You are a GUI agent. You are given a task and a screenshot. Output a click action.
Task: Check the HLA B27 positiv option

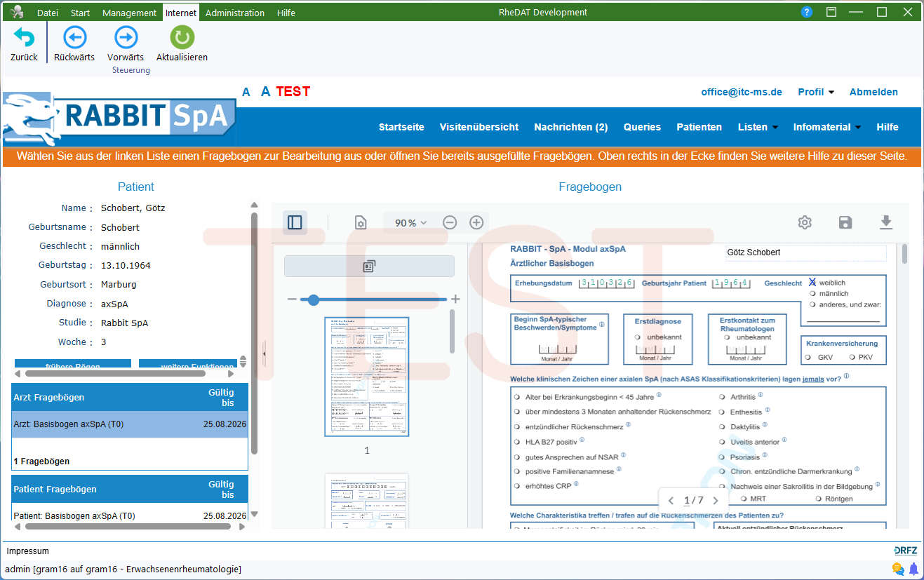point(517,442)
